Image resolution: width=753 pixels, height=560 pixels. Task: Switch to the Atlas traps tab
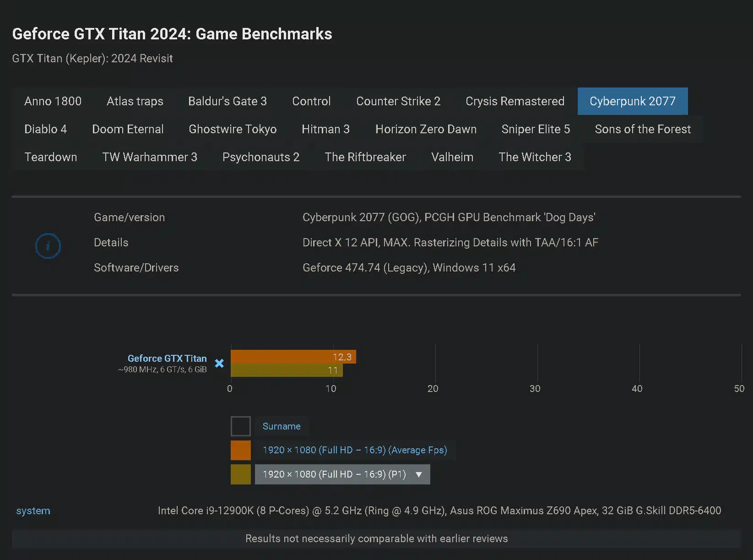point(135,101)
